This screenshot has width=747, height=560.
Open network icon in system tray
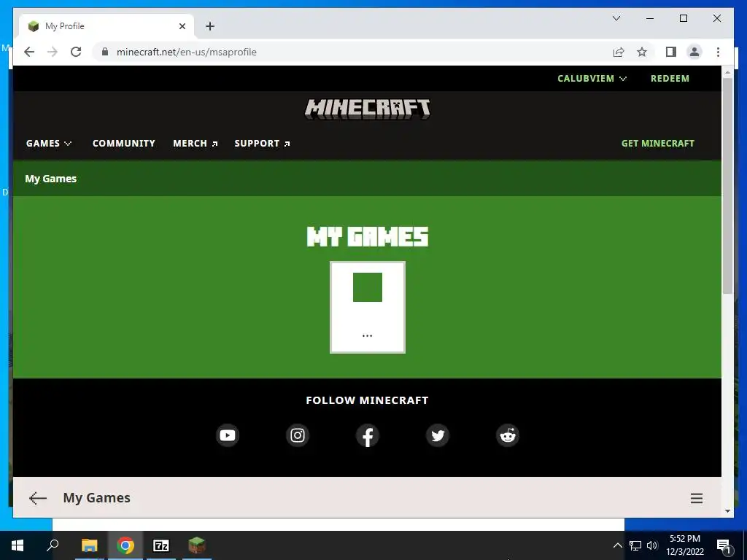(635, 545)
